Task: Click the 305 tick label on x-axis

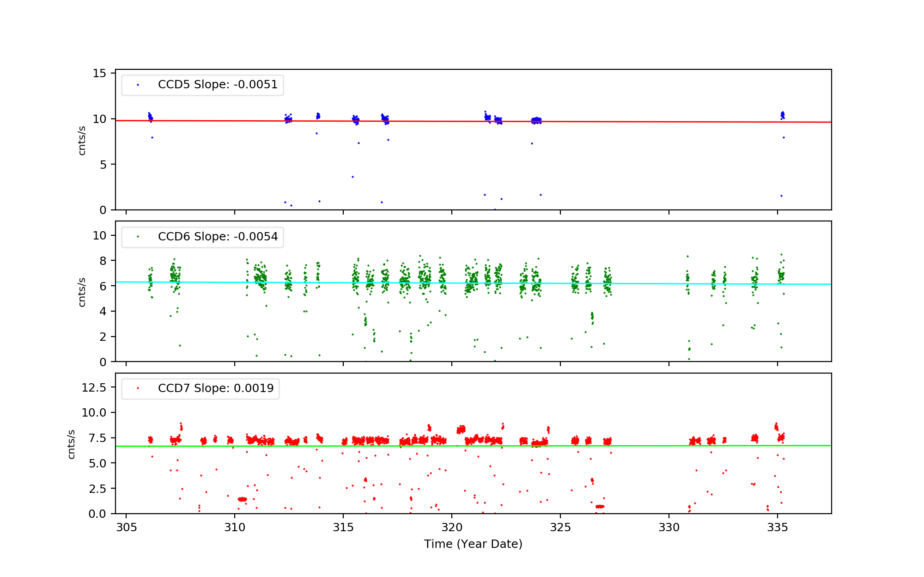Action: [126, 528]
